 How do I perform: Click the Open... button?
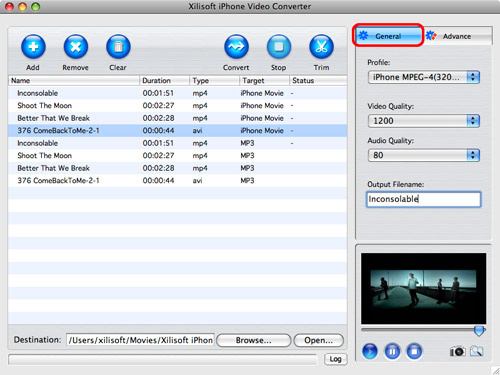pyautogui.click(x=319, y=340)
